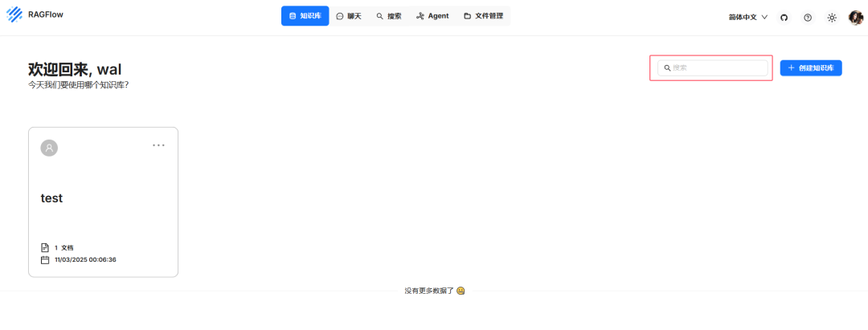This screenshot has width=868, height=330.
Task: Click the document icon on test card
Action: (x=45, y=247)
